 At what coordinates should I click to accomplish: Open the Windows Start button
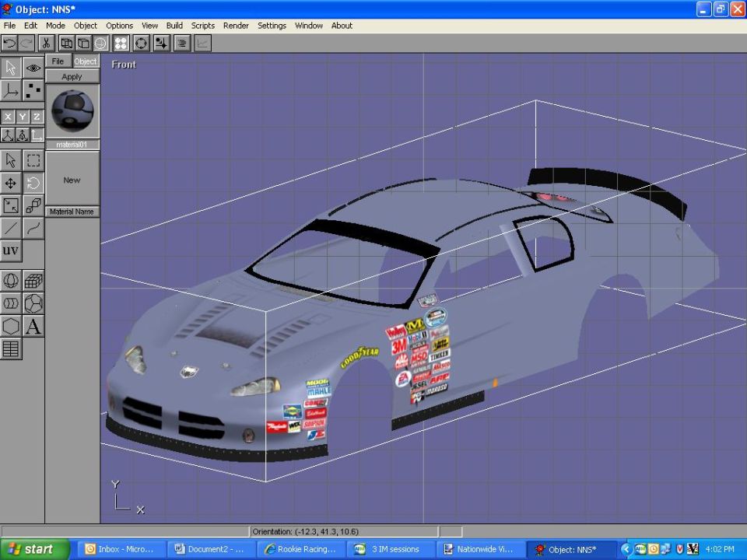[x=35, y=550]
